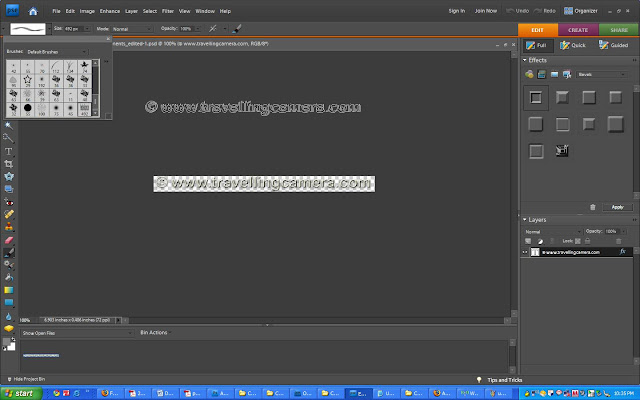Collapse the Effects panel

pyautogui.click(x=524, y=60)
